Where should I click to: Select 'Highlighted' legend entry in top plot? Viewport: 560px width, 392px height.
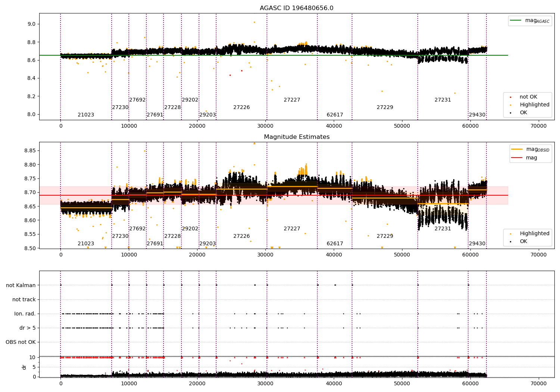coord(535,105)
